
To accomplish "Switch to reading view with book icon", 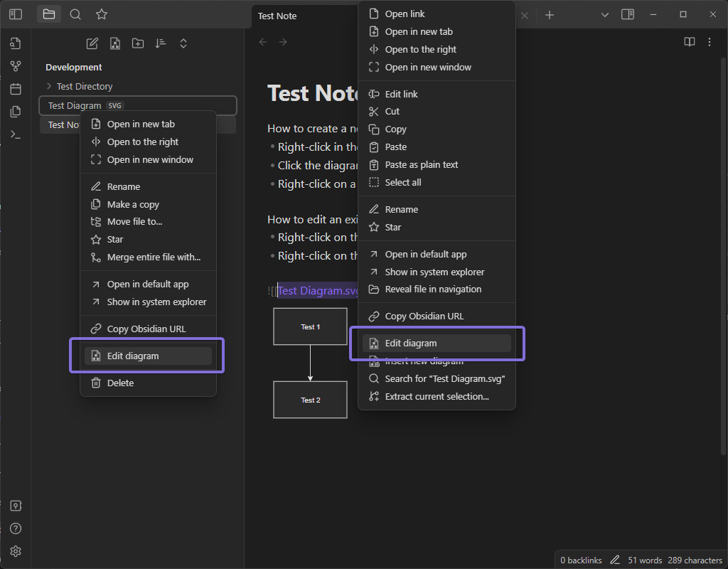I will [x=690, y=42].
